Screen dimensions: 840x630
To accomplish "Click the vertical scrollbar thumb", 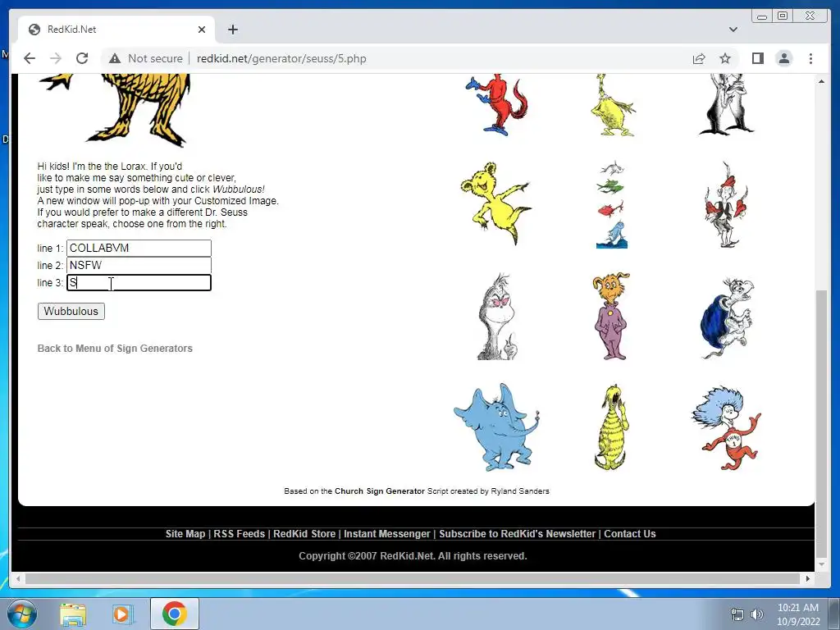I will point(821,423).
